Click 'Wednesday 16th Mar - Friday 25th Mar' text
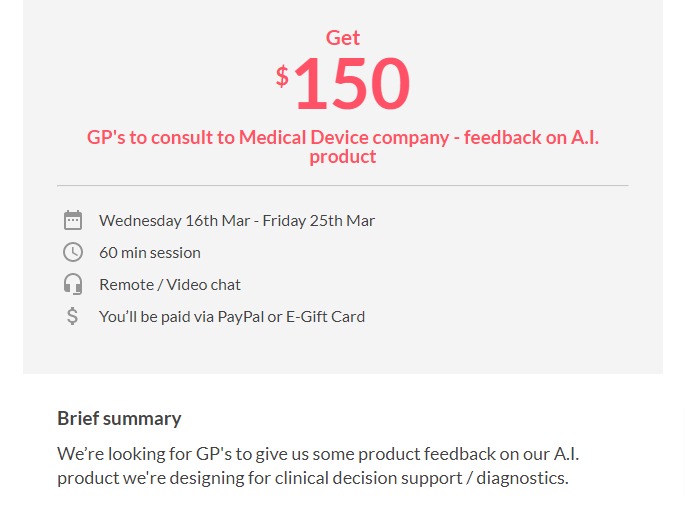The height and width of the screenshot is (514, 685). click(237, 221)
